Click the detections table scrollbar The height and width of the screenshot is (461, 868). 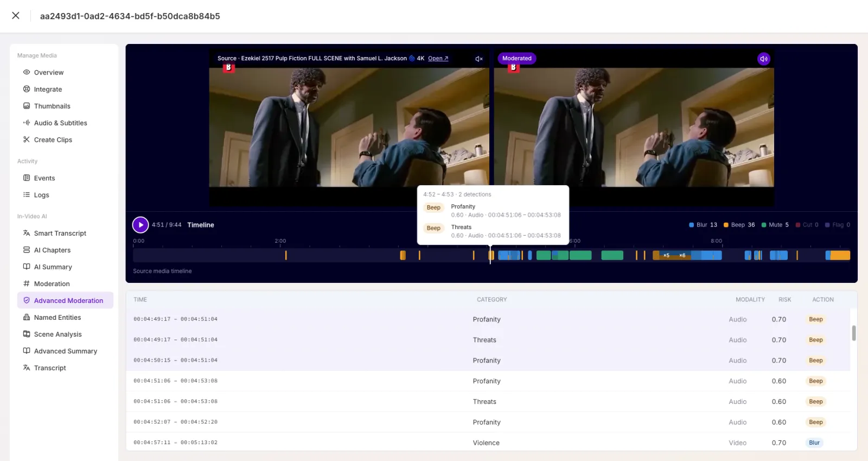tap(853, 333)
